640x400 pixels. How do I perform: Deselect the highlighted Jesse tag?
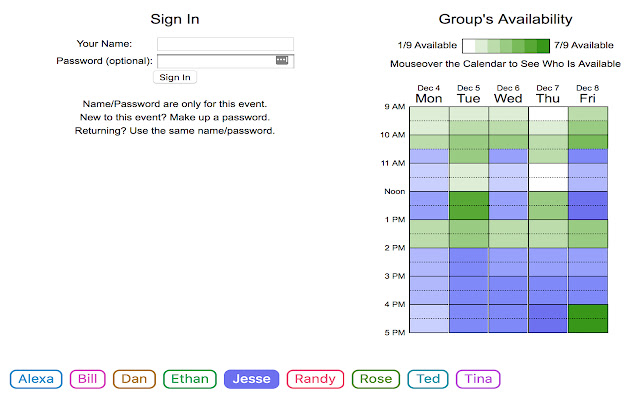(251, 379)
